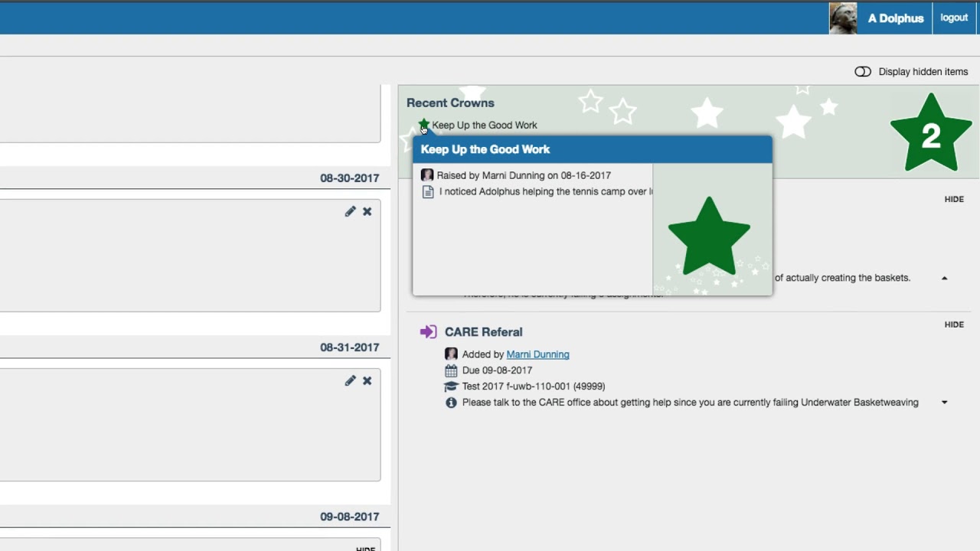
Task: Click the calendar icon next to Due 09-08-2017
Action: 451,370
